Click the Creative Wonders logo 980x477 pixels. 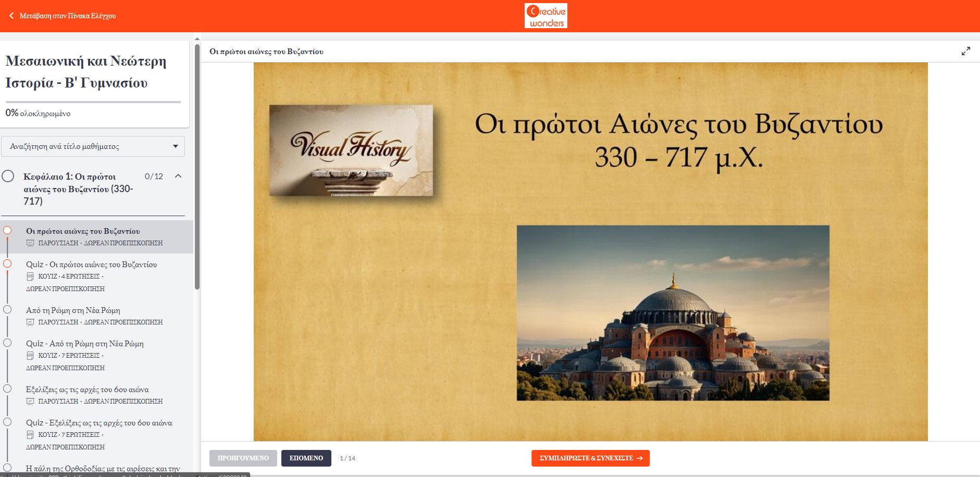click(x=545, y=16)
